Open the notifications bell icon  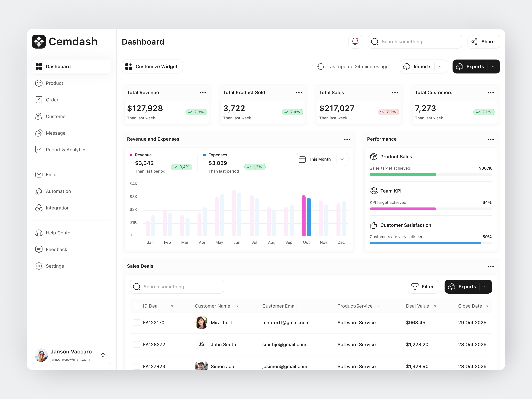[x=355, y=42]
